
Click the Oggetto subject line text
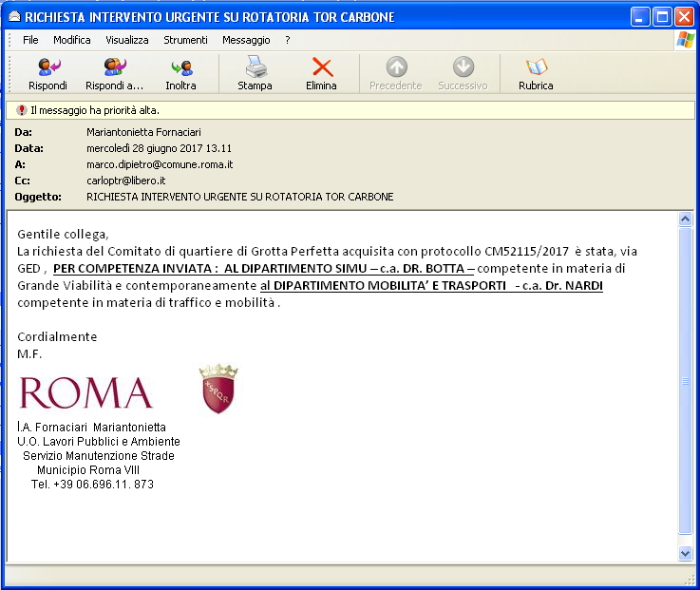(x=239, y=197)
